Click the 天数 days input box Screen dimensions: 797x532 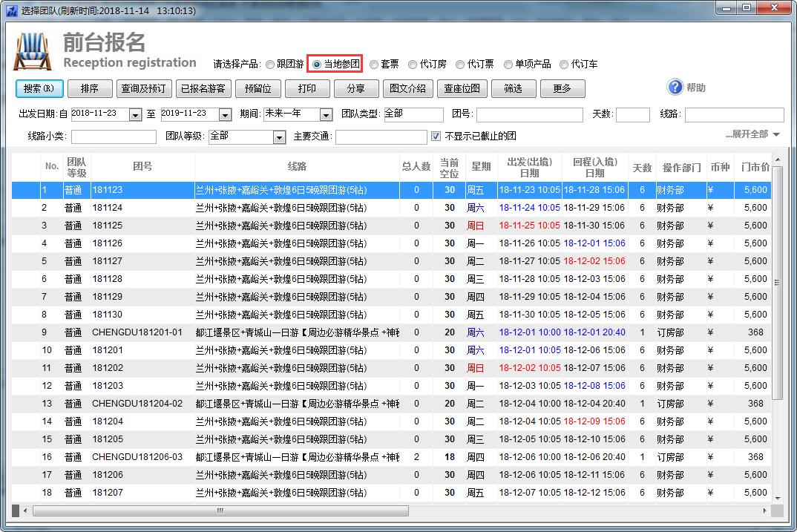click(x=633, y=115)
